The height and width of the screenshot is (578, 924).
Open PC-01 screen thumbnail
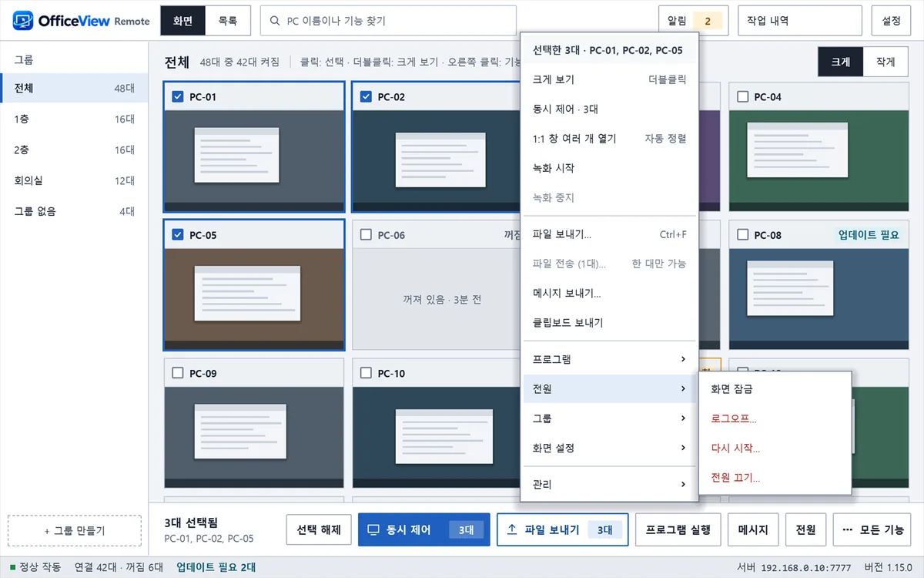pos(254,161)
